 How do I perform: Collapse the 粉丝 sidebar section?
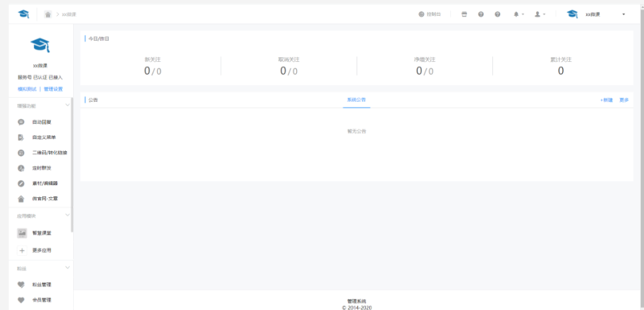pos(67,268)
